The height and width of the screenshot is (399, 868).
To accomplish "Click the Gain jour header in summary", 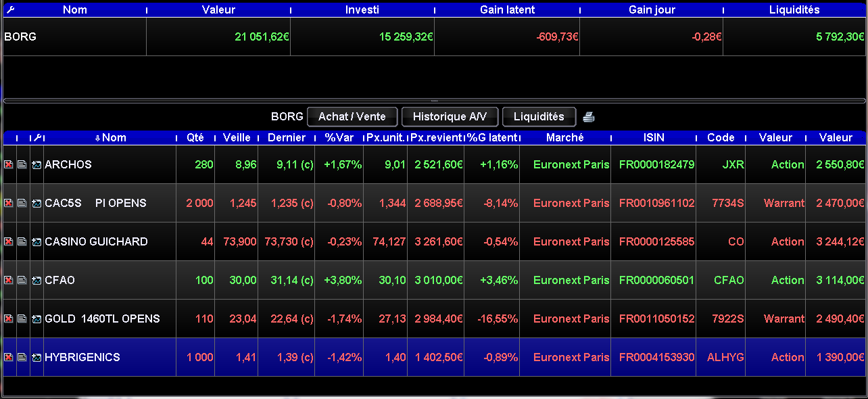I will (x=652, y=9).
